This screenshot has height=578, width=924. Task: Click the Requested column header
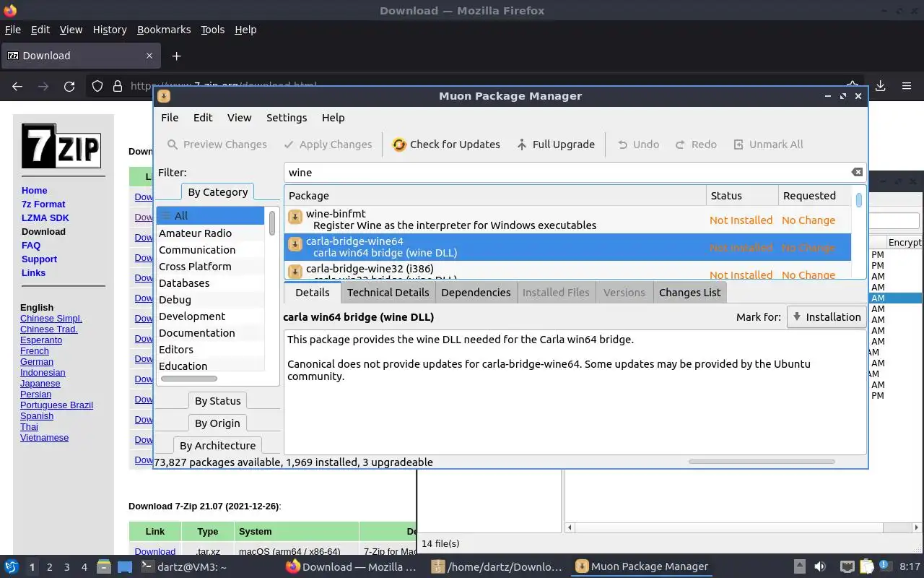tap(814, 195)
